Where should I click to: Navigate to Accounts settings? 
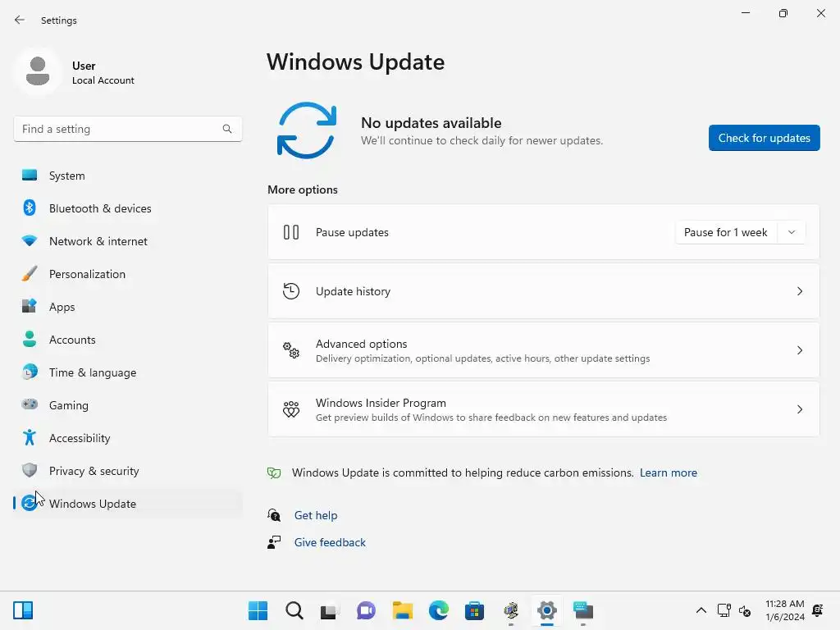(x=127, y=339)
